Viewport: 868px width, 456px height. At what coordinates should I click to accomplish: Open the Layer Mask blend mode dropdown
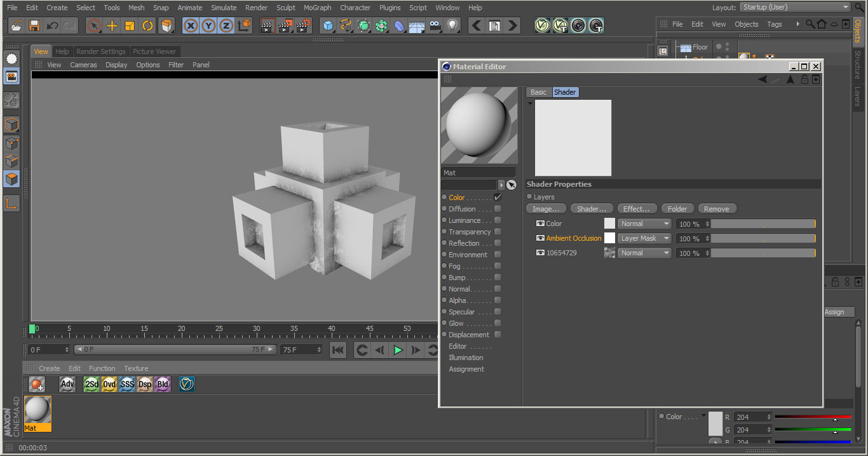click(x=644, y=238)
